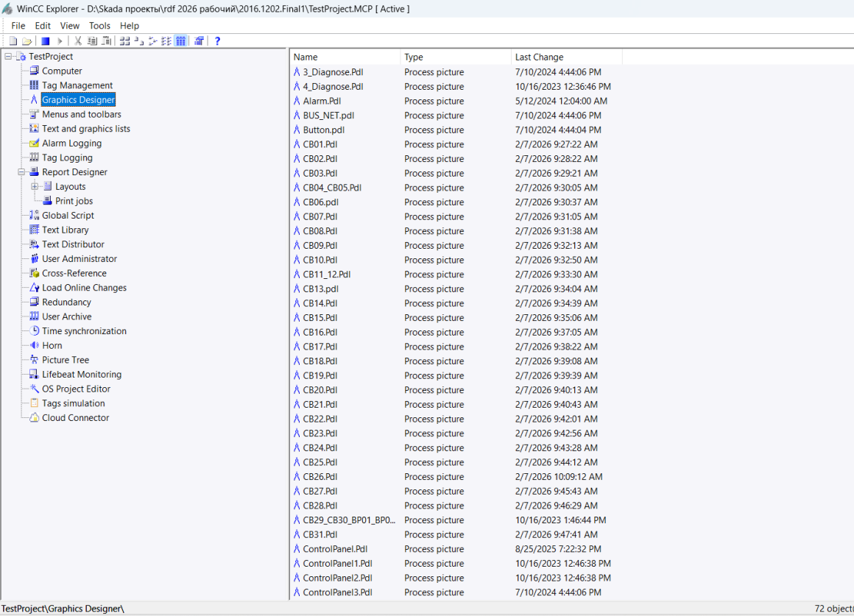
Task: Toggle the Details view toolbar button
Action: coord(180,41)
